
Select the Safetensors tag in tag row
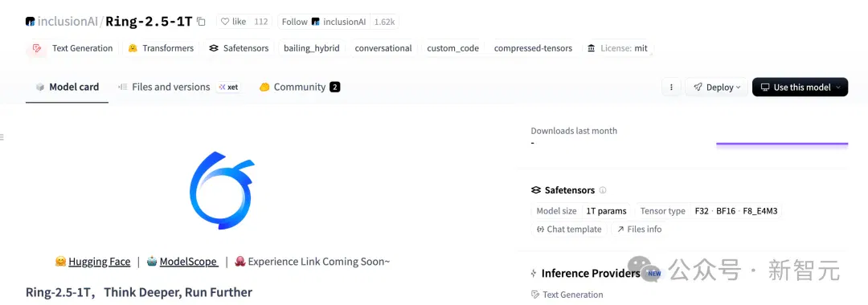coord(239,48)
